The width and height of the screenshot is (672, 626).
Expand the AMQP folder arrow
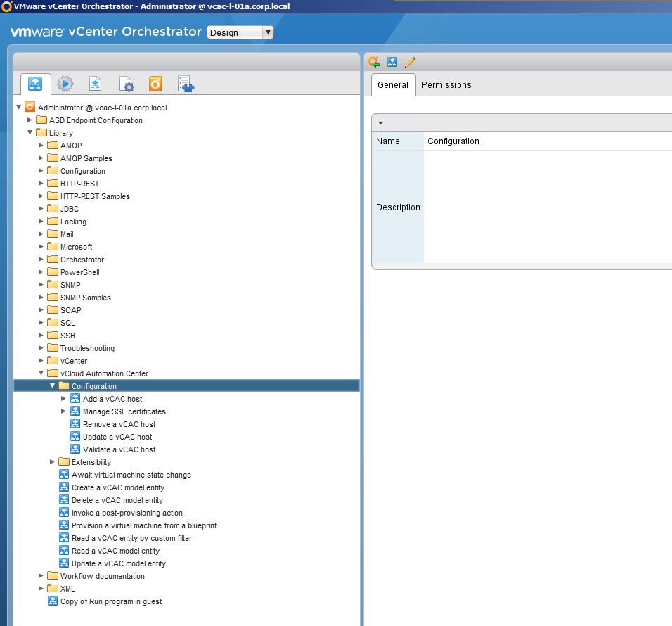[41, 146]
